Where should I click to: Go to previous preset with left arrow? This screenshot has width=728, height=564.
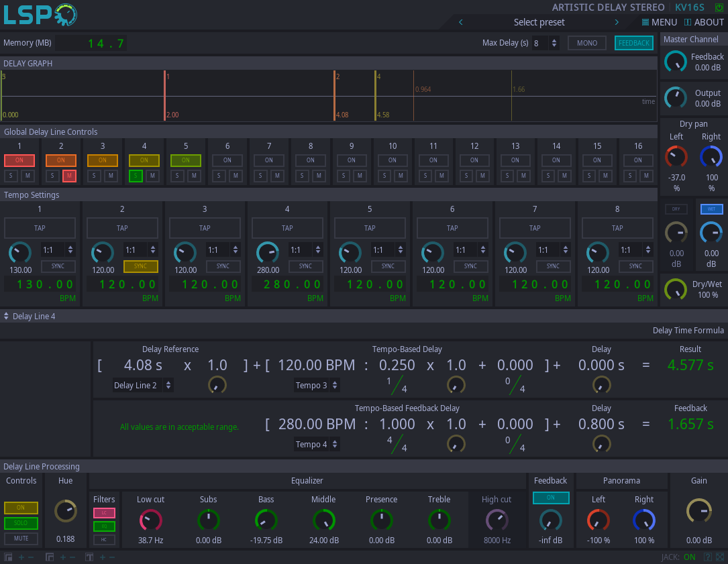(x=461, y=22)
